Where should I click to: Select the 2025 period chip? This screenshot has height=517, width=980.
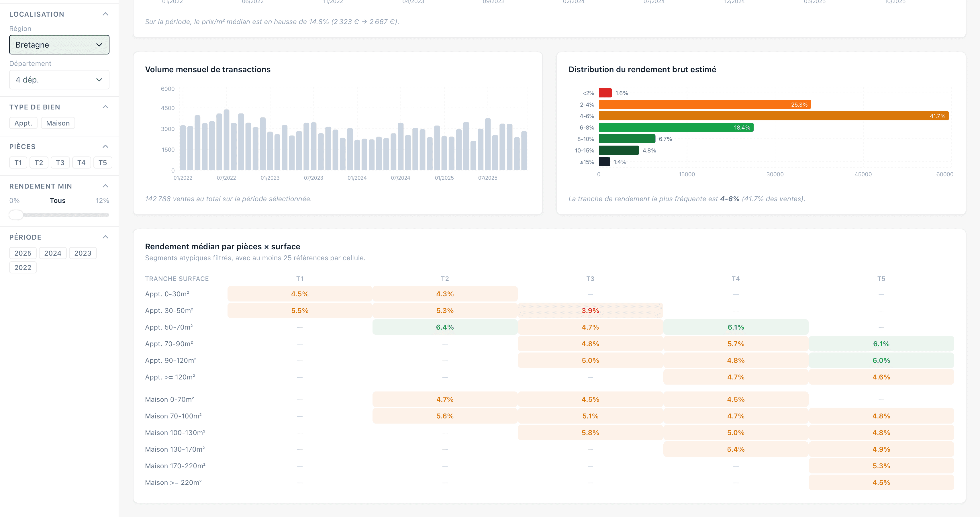[23, 253]
